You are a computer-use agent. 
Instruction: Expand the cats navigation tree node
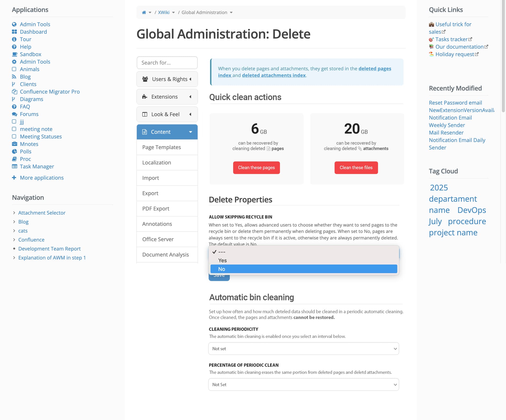tap(14, 231)
